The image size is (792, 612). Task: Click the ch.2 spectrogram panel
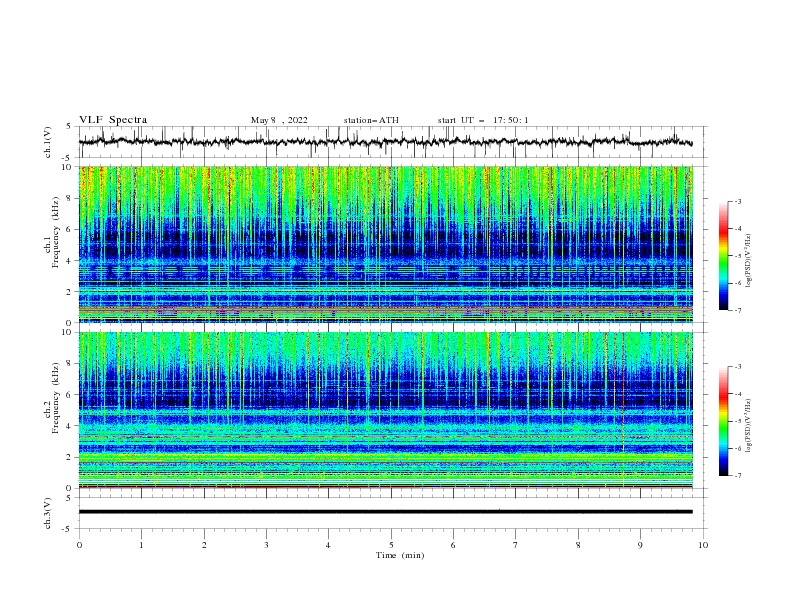pyautogui.click(x=385, y=410)
